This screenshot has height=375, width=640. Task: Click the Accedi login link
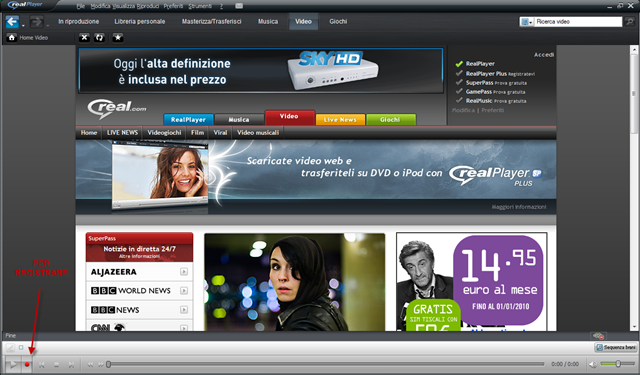(x=544, y=55)
